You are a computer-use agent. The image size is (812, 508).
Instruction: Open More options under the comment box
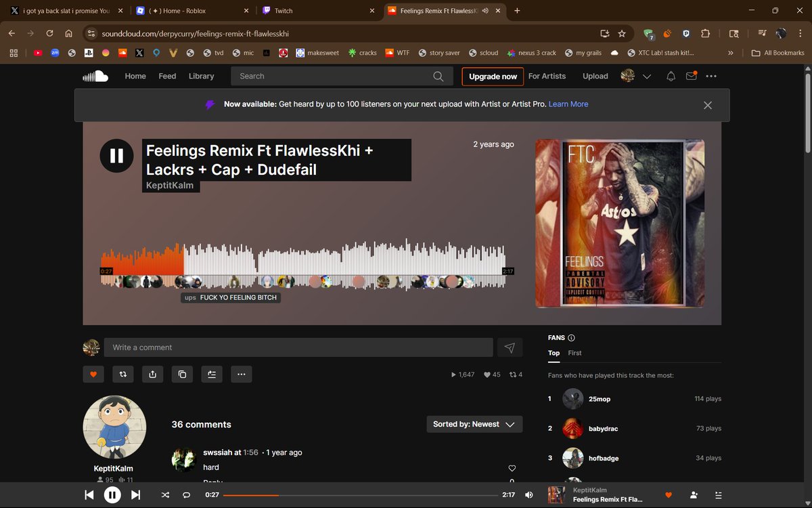click(242, 374)
